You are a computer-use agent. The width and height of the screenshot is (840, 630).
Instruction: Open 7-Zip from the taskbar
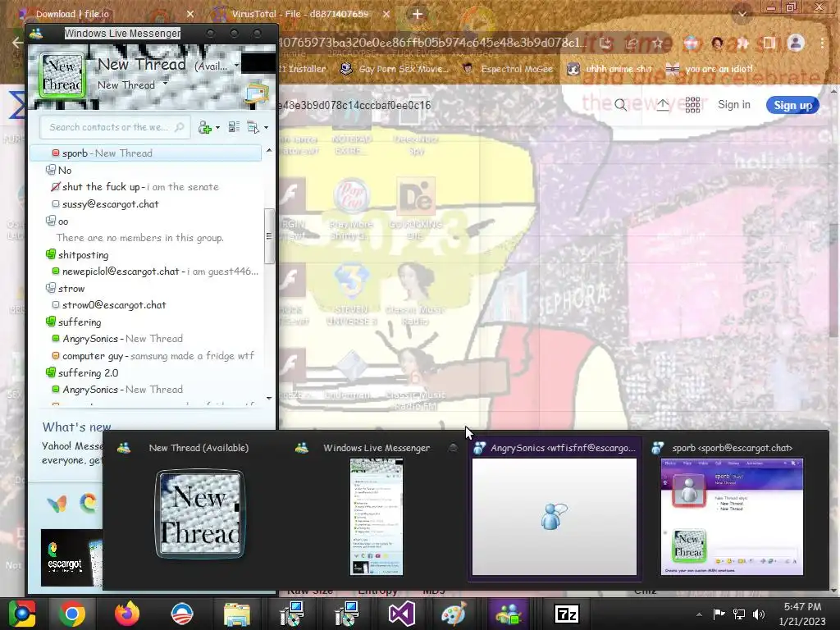tap(567, 614)
